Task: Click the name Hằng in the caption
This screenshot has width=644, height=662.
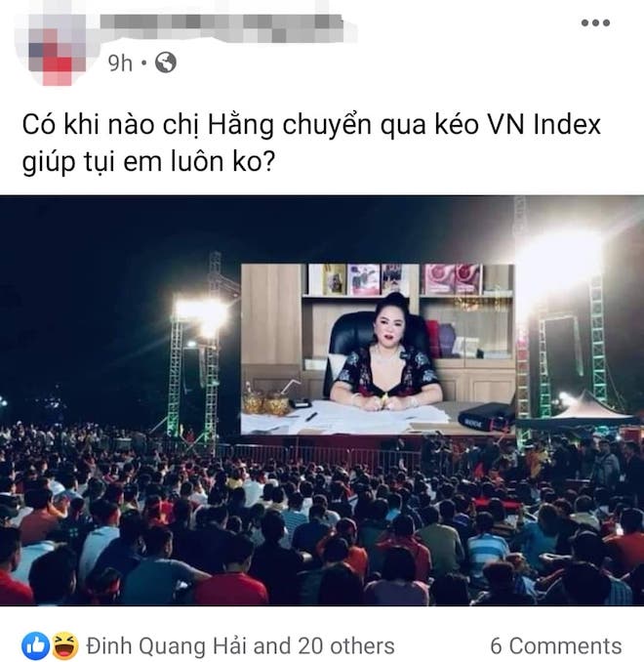Action: (x=240, y=126)
